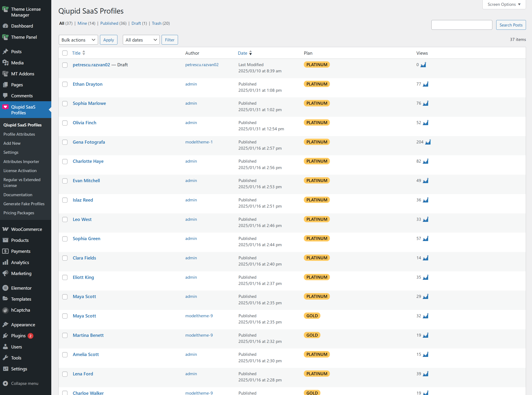Click the Appearance paintbrush icon
Screen dimensions: 532x395
(5, 324)
